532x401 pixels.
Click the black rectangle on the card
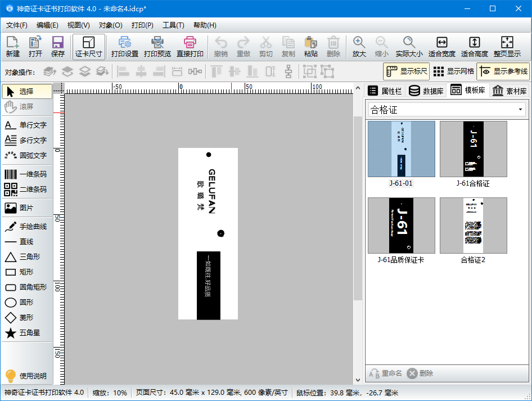[209, 285]
